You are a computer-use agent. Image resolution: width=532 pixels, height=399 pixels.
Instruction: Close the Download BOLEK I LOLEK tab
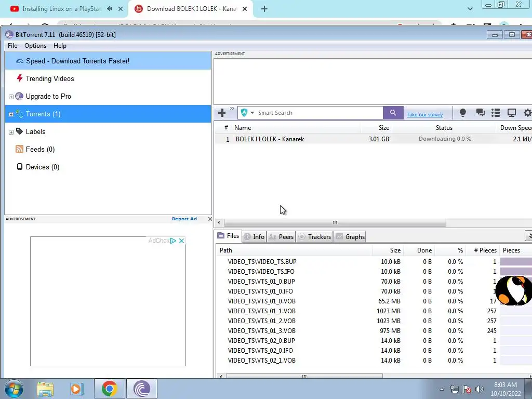coord(245,9)
